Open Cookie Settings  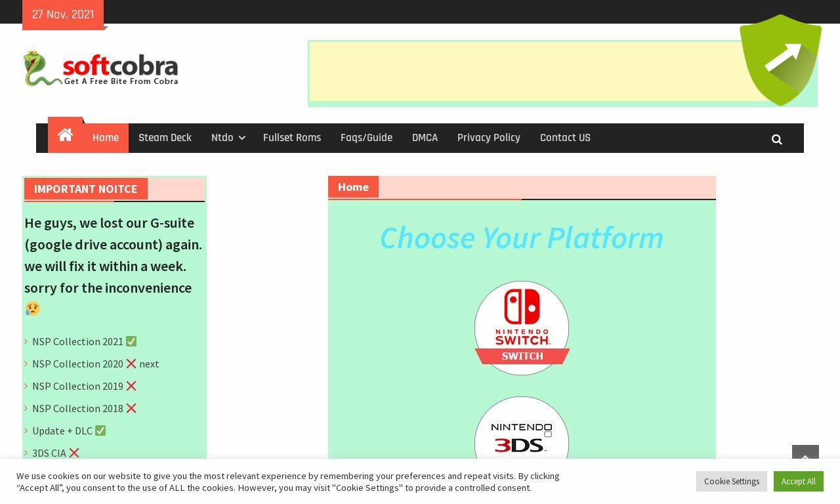coord(732,481)
